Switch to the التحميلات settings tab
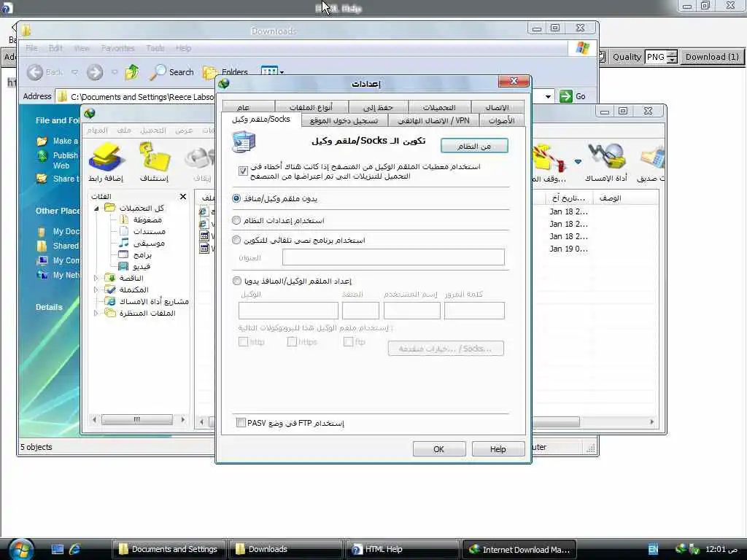747x560 pixels. click(439, 107)
